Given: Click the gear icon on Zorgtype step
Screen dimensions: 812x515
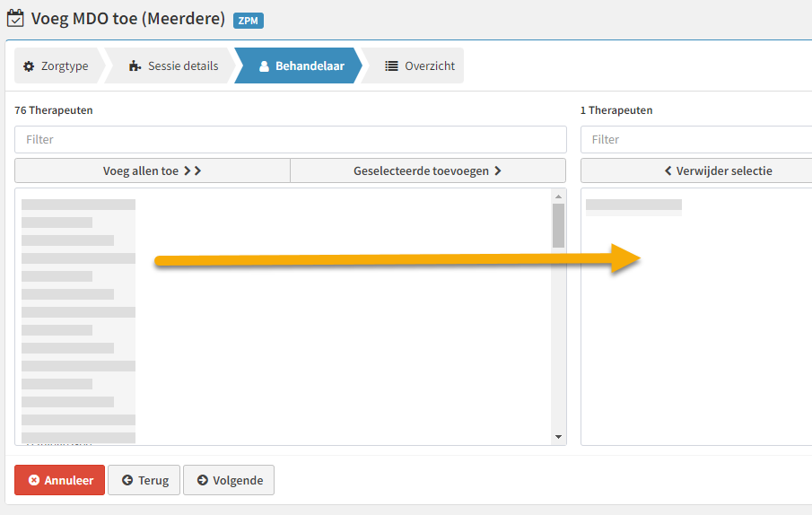Looking at the screenshot, I should pos(29,66).
